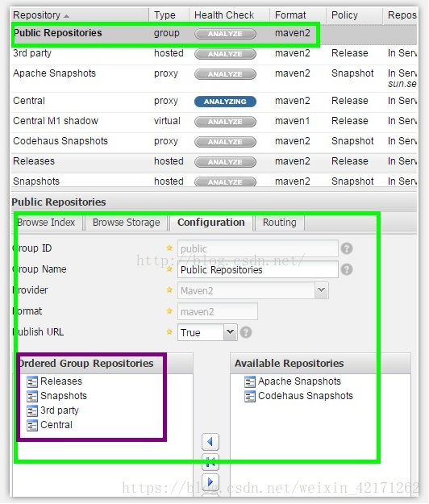Select Releases in Ordered Group Repositories
The image size is (429, 504).
point(61,381)
